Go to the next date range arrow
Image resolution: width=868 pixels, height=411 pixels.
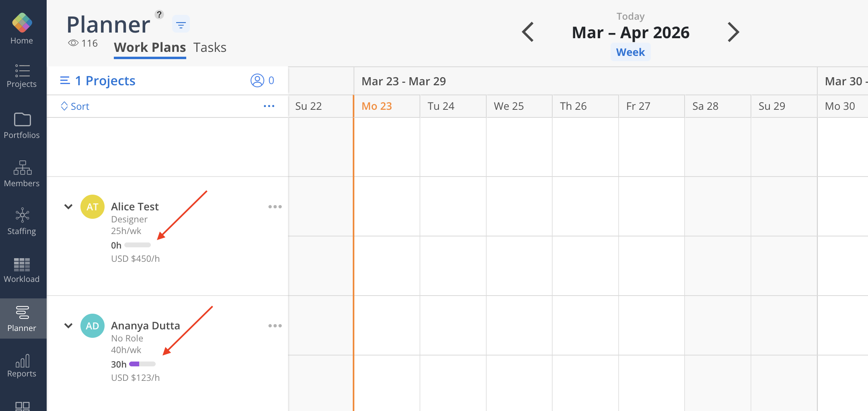point(733,32)
